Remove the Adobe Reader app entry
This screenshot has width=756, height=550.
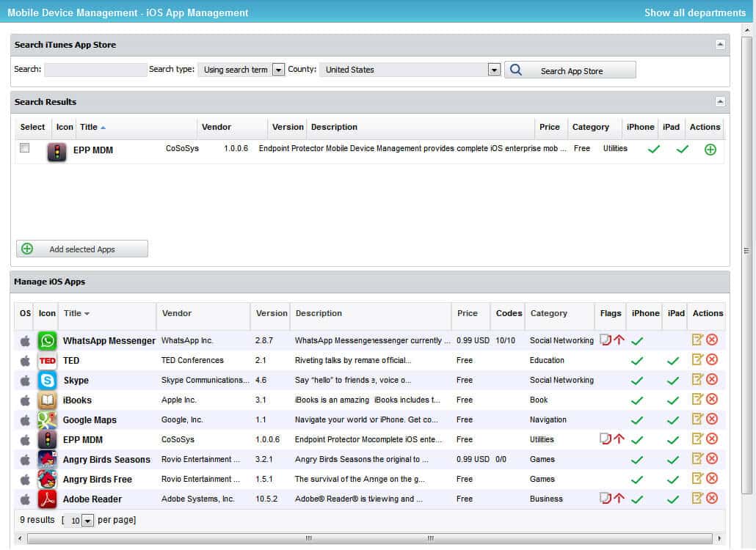point(712,497)
